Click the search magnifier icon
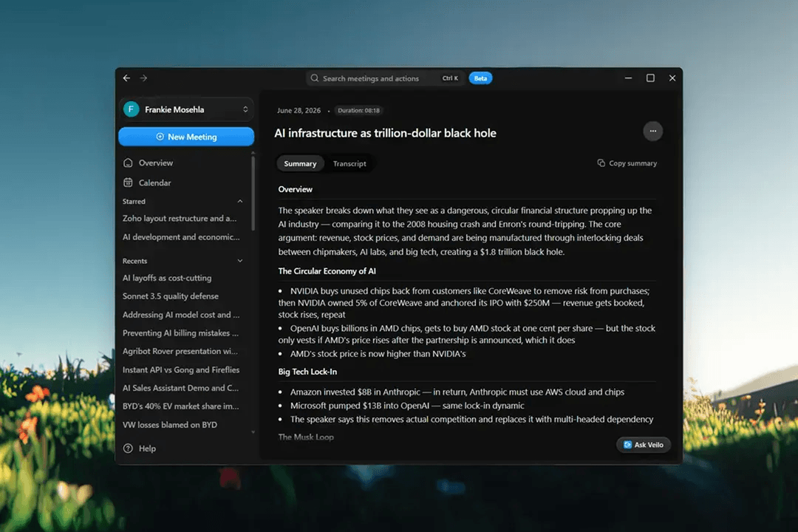The height and width of the screenshot is (532, 798). point(315,78)
